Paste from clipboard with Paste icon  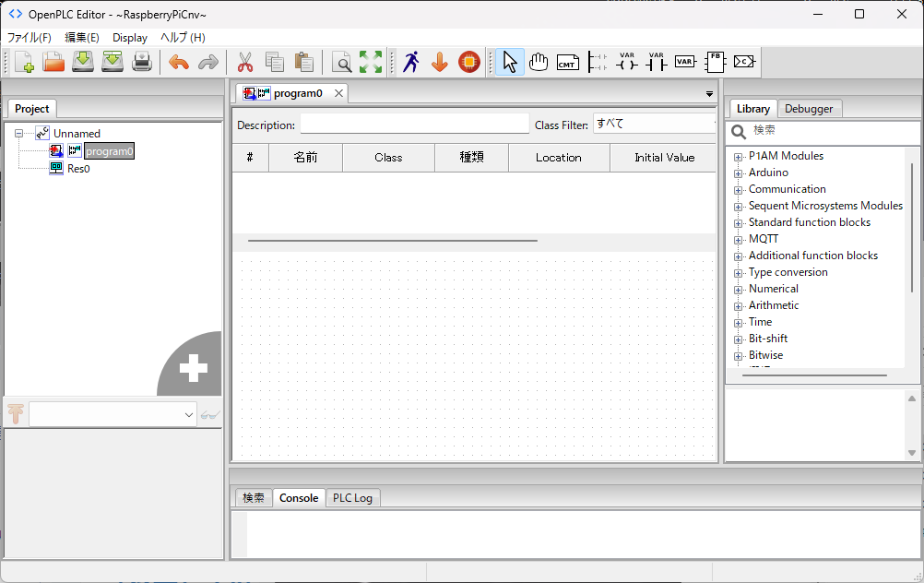(303, 62)
